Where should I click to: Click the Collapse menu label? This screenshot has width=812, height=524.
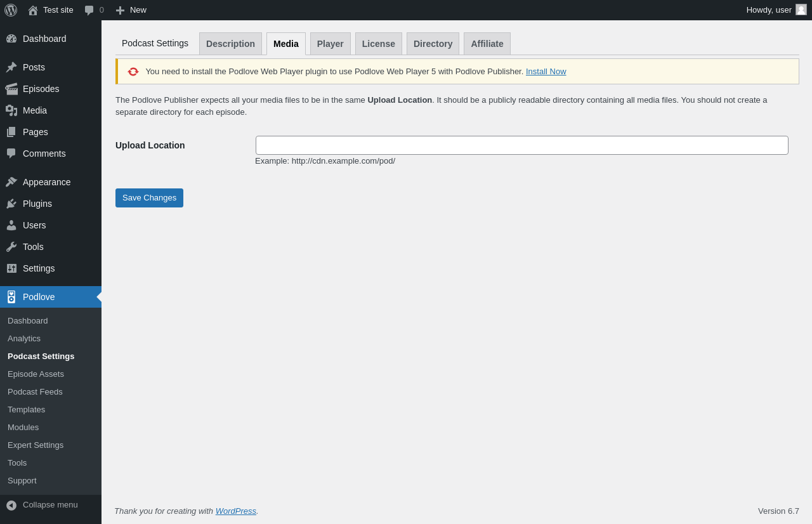click(x=50, y=505)
